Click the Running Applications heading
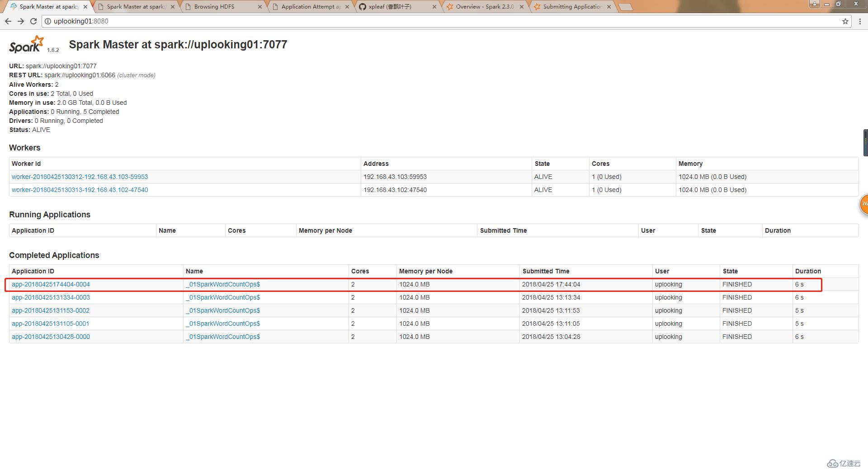 click(x=50, y=215)
